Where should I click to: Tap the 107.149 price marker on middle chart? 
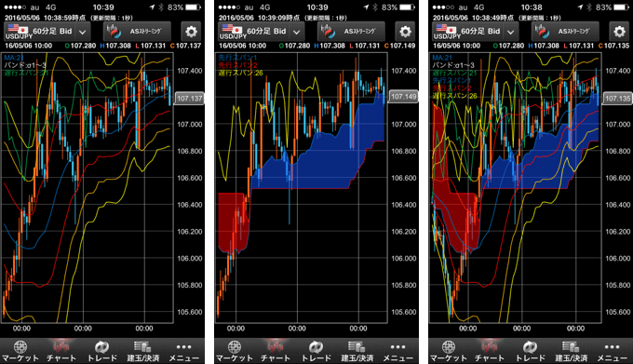point(403,97)
